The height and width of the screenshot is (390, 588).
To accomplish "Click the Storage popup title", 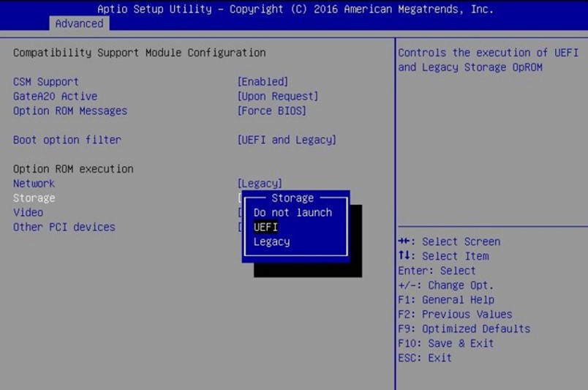I will (x=293, y=198).
